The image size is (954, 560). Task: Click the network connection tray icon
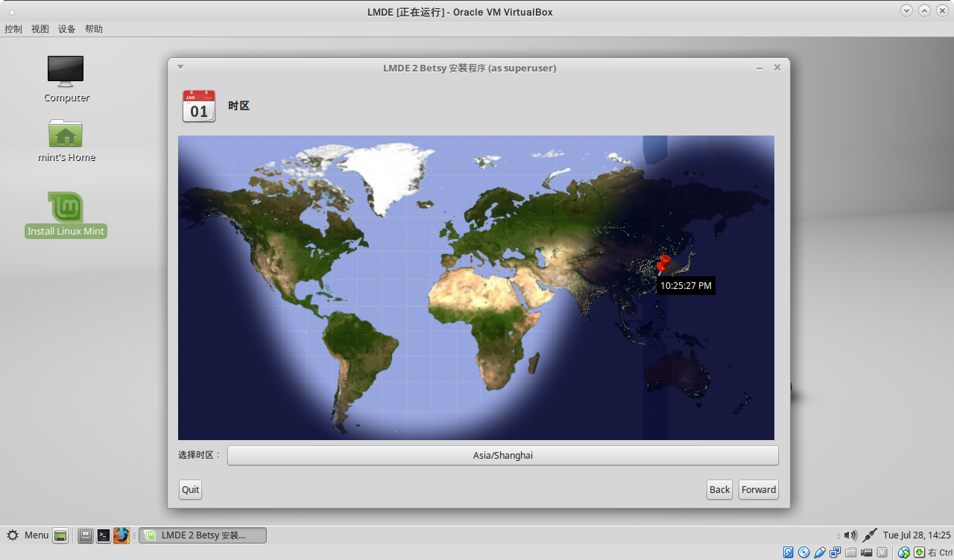(870, 535)
